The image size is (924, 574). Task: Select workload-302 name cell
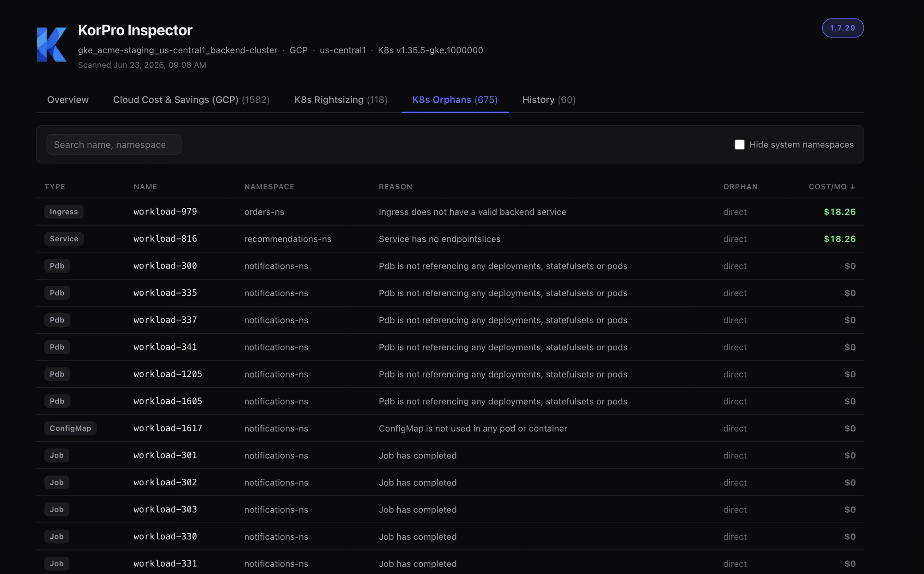(165, 482)
